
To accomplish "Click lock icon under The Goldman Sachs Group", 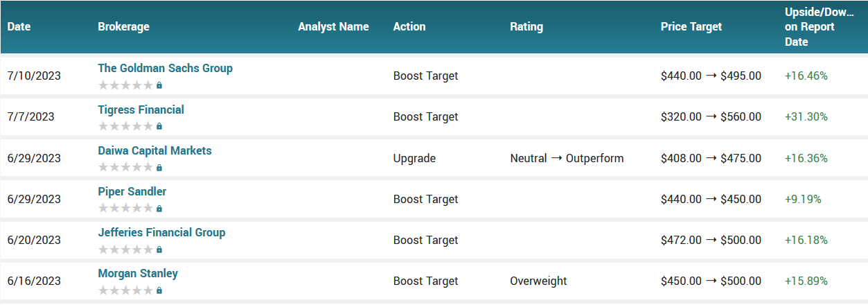I will click(159, 85).
